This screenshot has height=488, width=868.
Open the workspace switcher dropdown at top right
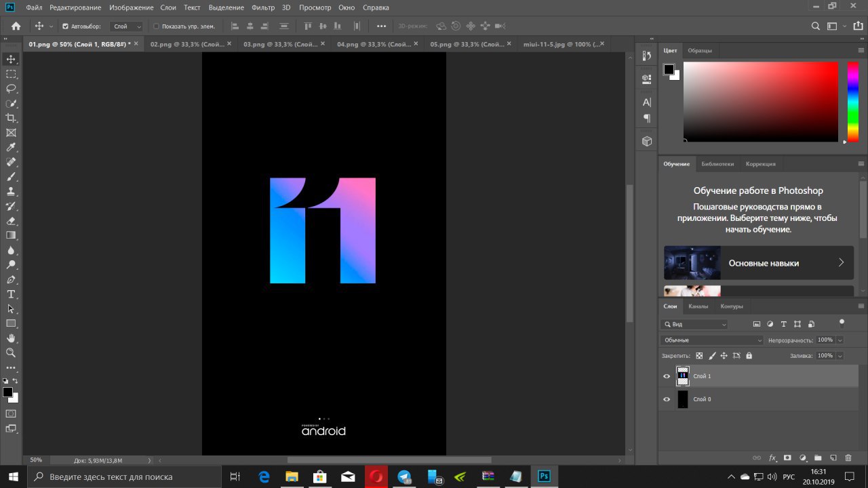tap(835, 26)
